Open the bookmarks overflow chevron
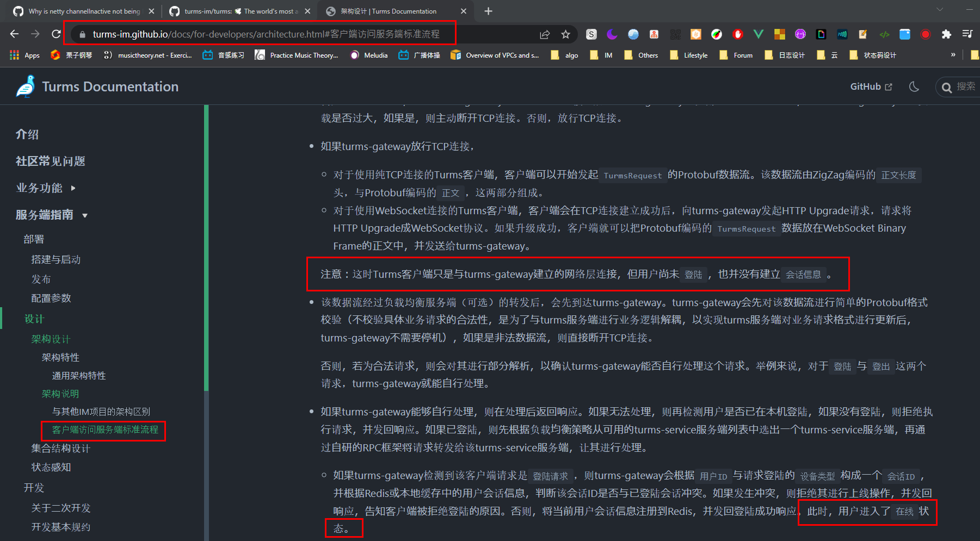The height and width of the screenshot is (541, 980). coord(954,55)
